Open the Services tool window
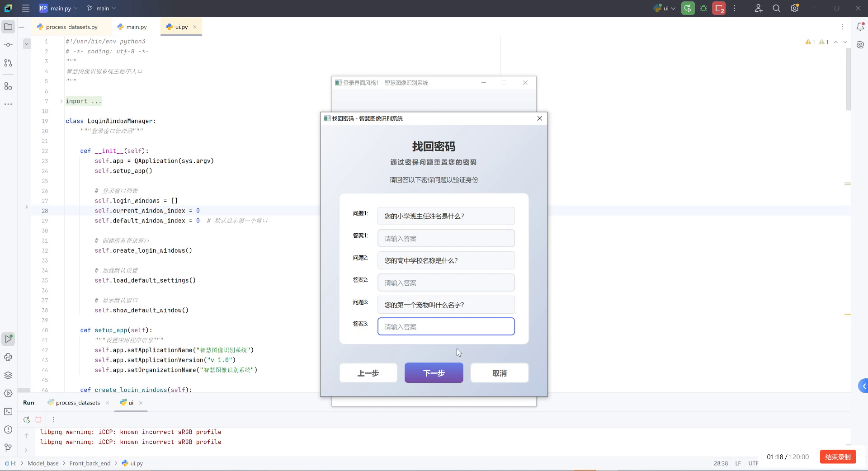The width and height of the screenshot is (868, 471). tap(8, 393)
